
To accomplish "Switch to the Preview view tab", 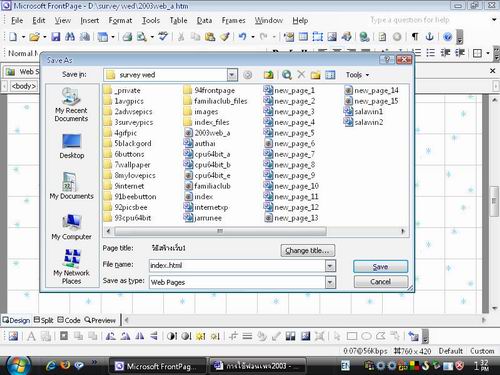I will pos(100,320).
